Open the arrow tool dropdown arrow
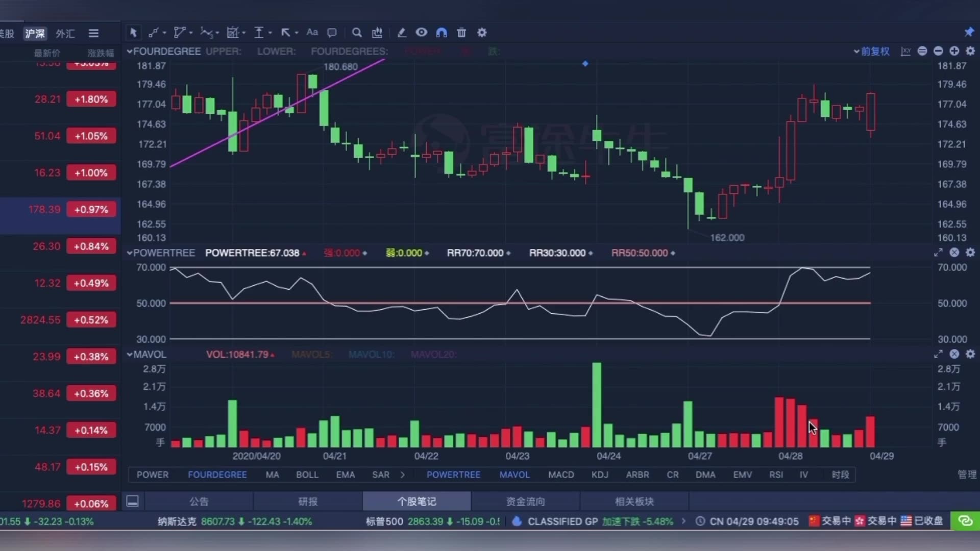 297,33
